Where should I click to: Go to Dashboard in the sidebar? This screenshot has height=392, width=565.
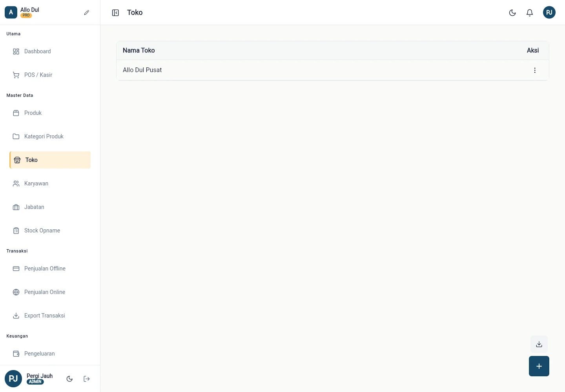tap(50, 51)
